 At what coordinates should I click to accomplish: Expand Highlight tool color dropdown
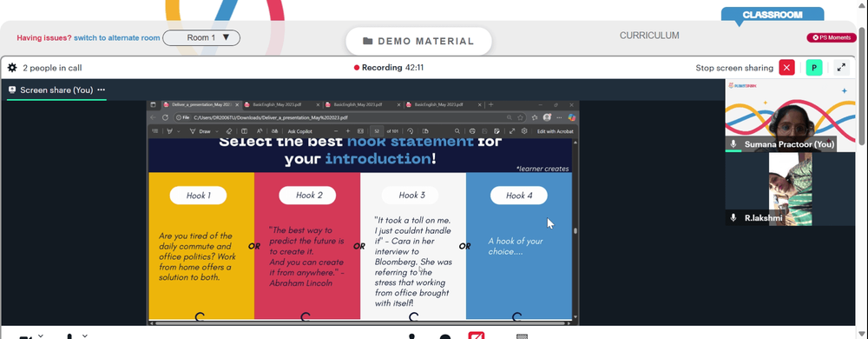178,131
